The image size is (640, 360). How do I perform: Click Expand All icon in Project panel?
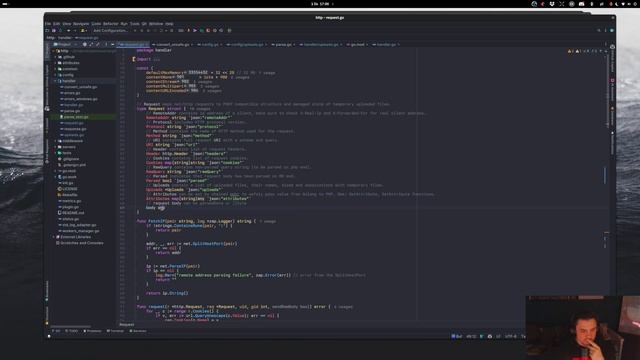91,44
